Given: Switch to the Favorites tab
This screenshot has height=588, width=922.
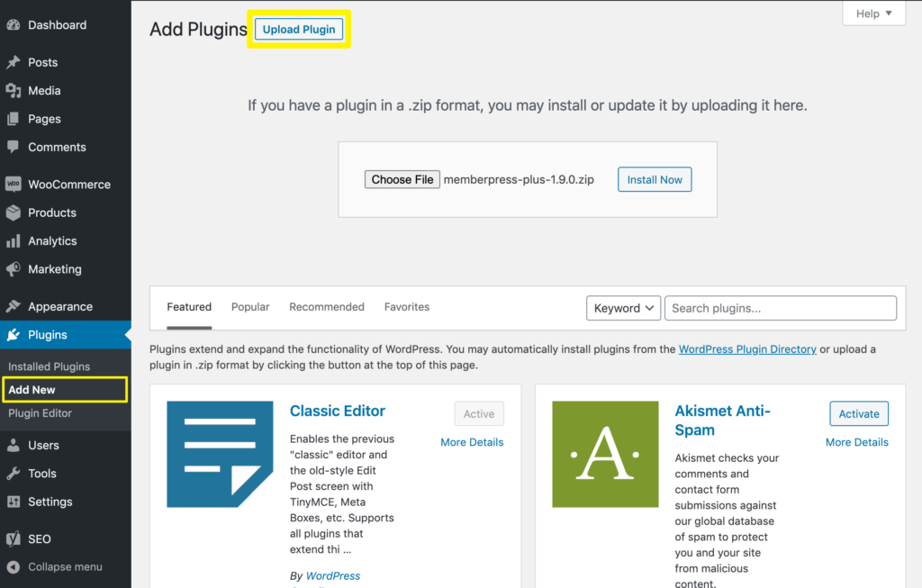Looking at the screenshot, I should click(x=407, y=307).
